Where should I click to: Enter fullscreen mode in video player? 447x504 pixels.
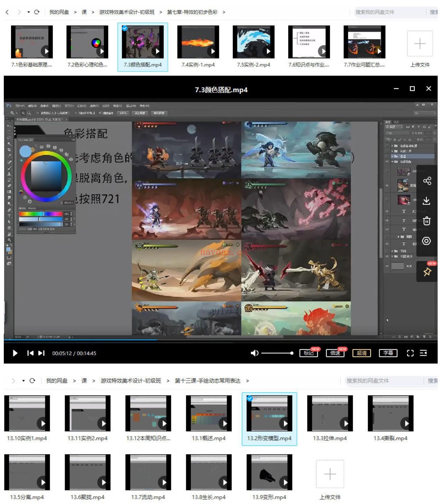(x=410, y=353)
